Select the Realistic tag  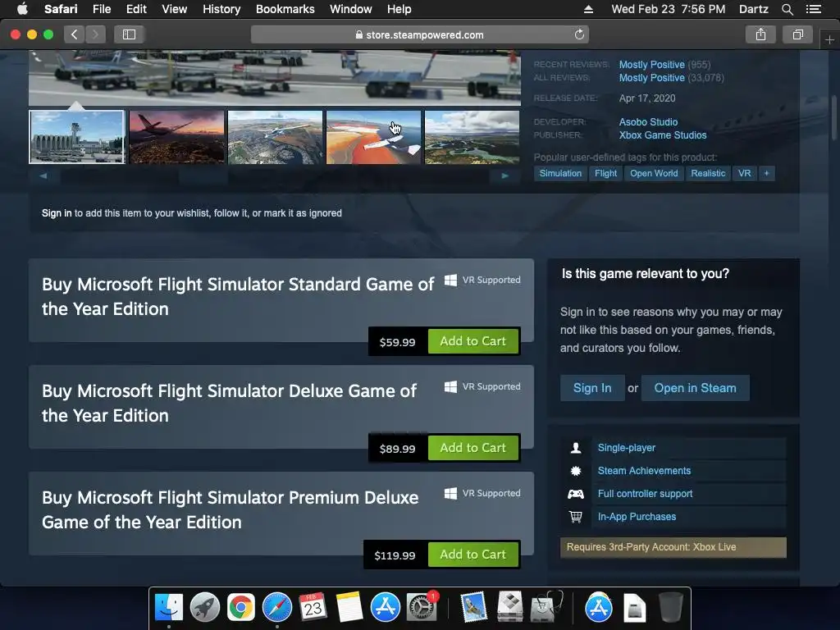coord(708,174)
